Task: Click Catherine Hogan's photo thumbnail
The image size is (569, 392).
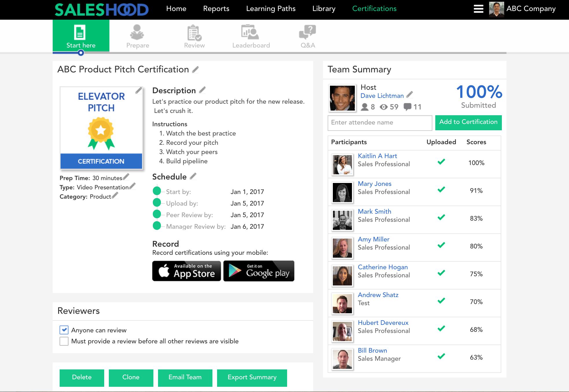Action: tap(342, 276)
